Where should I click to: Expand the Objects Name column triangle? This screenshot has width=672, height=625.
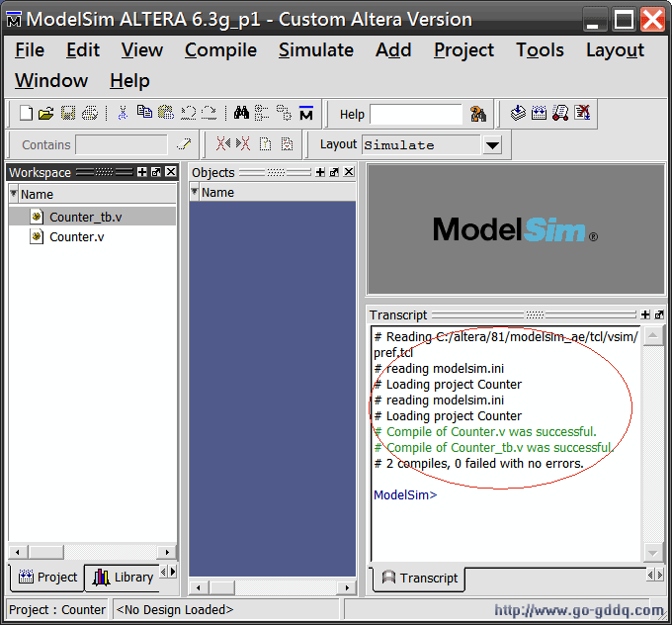[195, 193]
